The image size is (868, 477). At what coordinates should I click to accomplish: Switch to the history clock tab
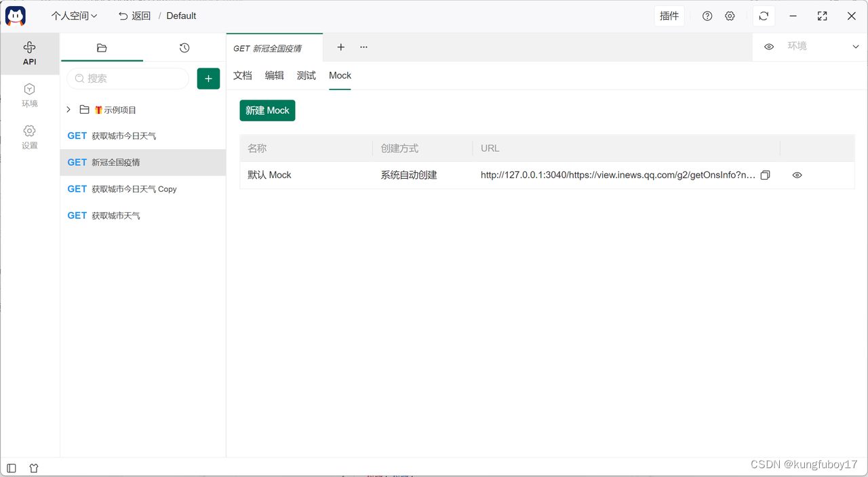184,48
